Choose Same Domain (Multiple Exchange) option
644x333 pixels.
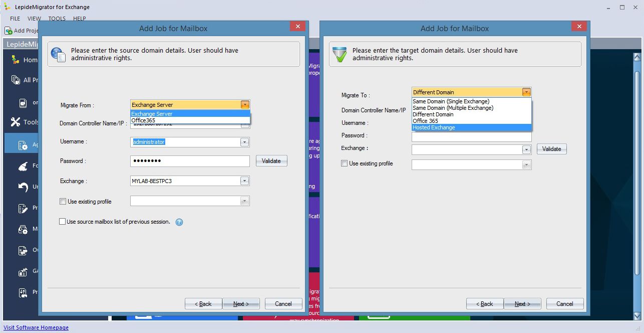471,108
